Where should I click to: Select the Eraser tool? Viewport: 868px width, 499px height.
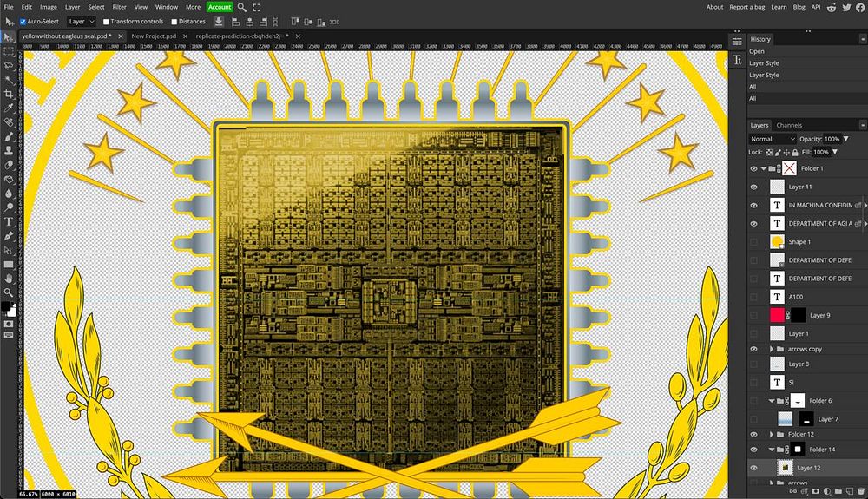coord(9,166)
